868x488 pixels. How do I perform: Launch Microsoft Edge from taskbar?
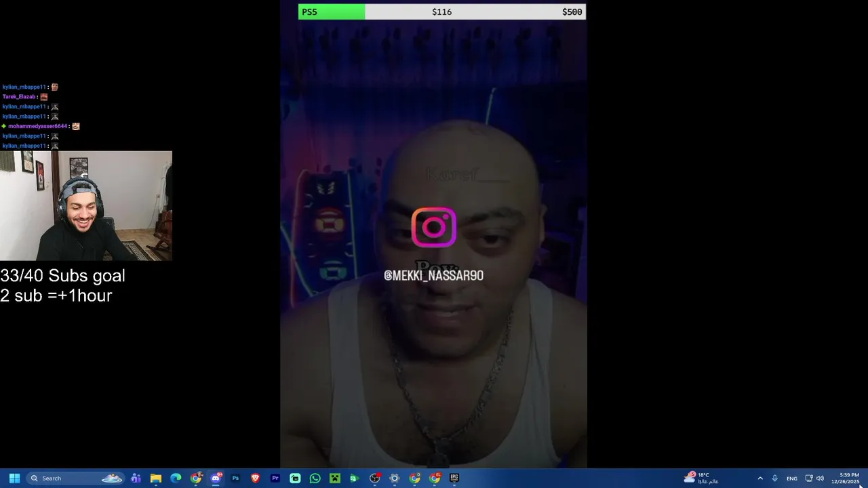click(176, 478)
